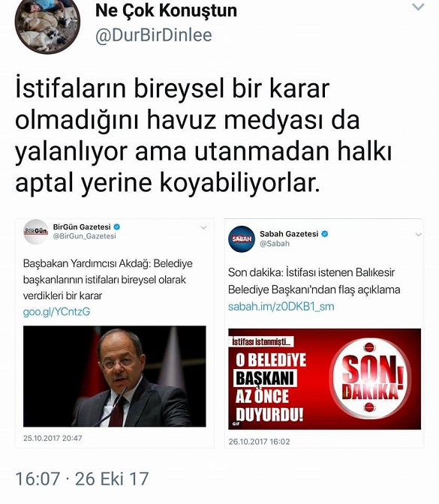
Task: Open the Ne Çok Konuştun profile avatar
Action: 47,25
